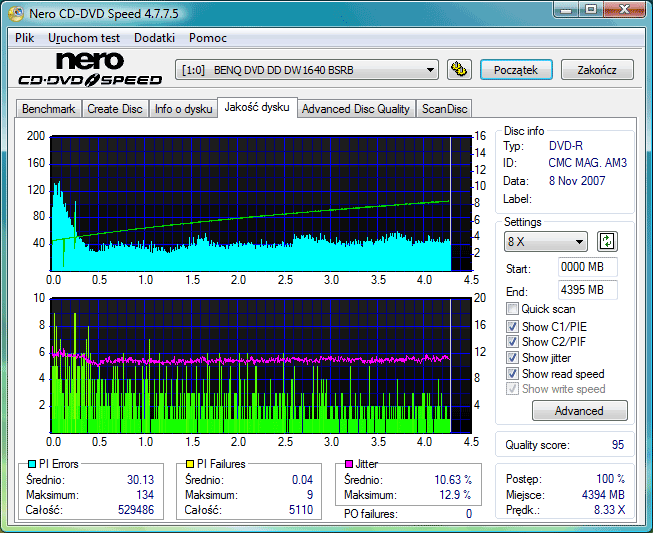Switch to the Info o dysku tab
The image size is (653, 533).
[x=183, y=109]
